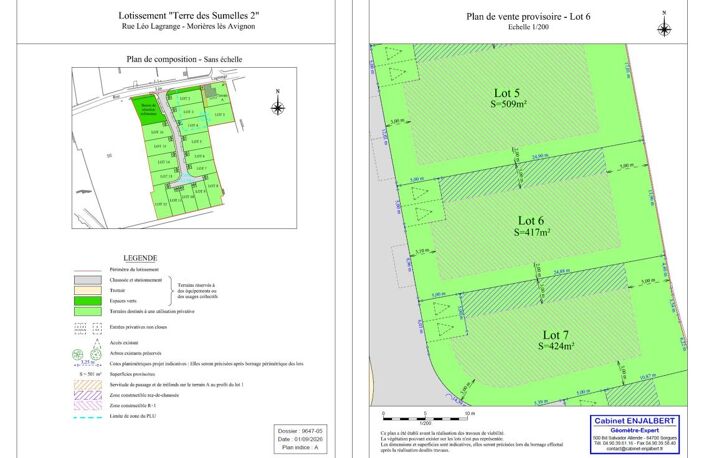Click the 'Terrains réservés à des équipements' bracket note

[x=198, y=291]
